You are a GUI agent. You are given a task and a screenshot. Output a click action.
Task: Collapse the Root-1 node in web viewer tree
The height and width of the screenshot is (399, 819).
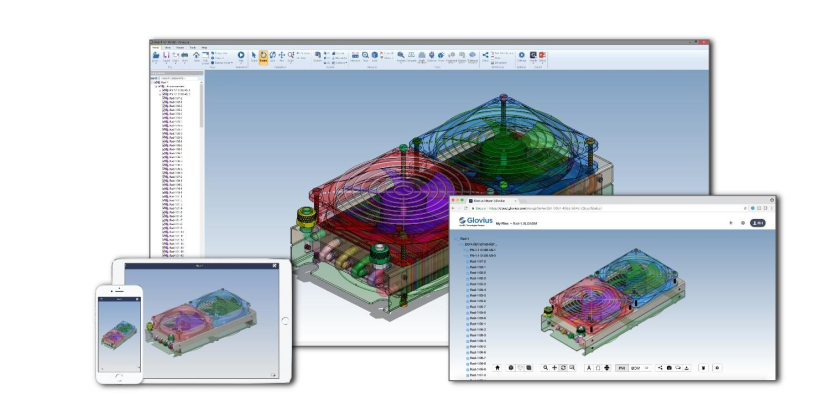(x=455, y=239)
